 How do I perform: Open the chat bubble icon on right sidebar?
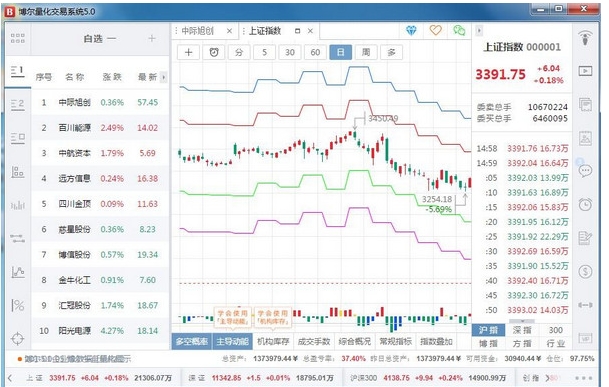pyautogui.click(x=585, y=171)
